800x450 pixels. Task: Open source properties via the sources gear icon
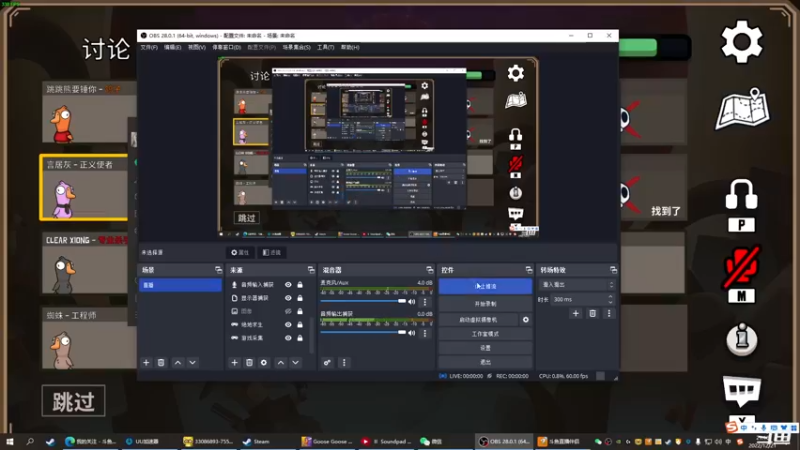[x=264, y=363]
